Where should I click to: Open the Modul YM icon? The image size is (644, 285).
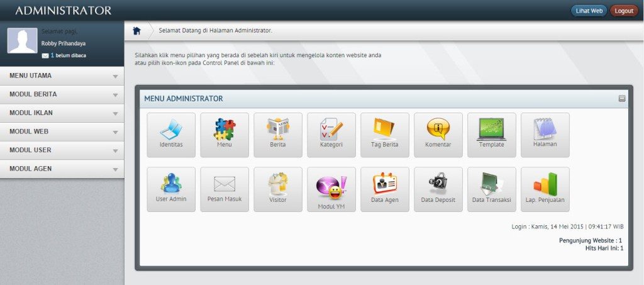click(x=331, y=189)
